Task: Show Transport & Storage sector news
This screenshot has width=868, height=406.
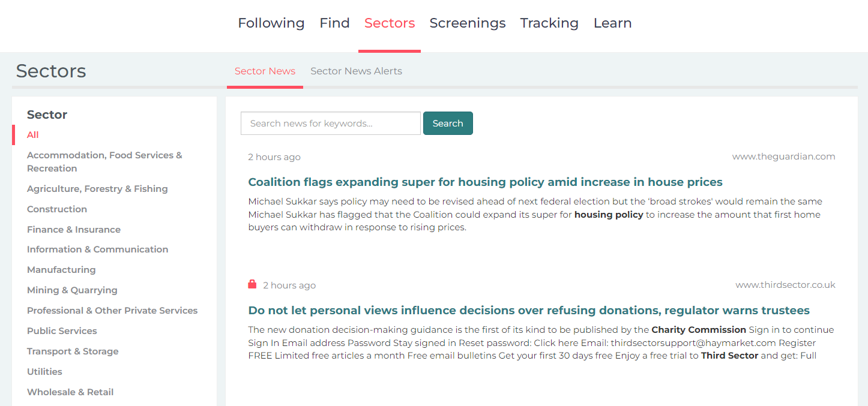Action: (73, 351)
